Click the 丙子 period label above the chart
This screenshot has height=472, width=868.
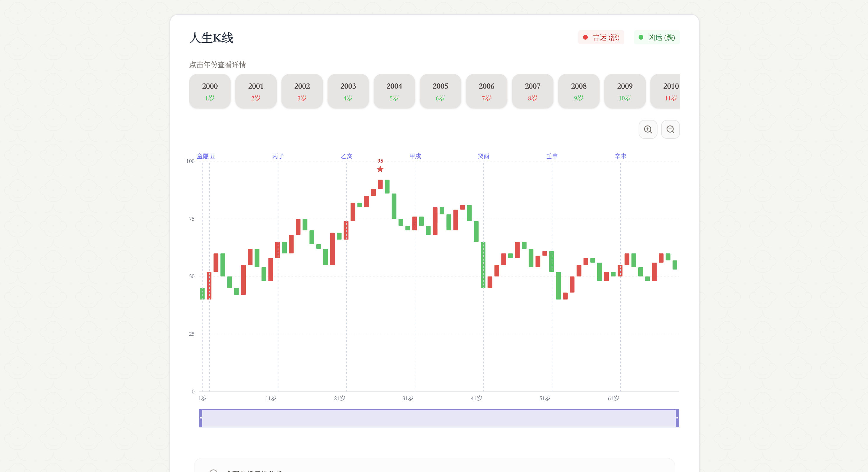[x=278, y=156]
